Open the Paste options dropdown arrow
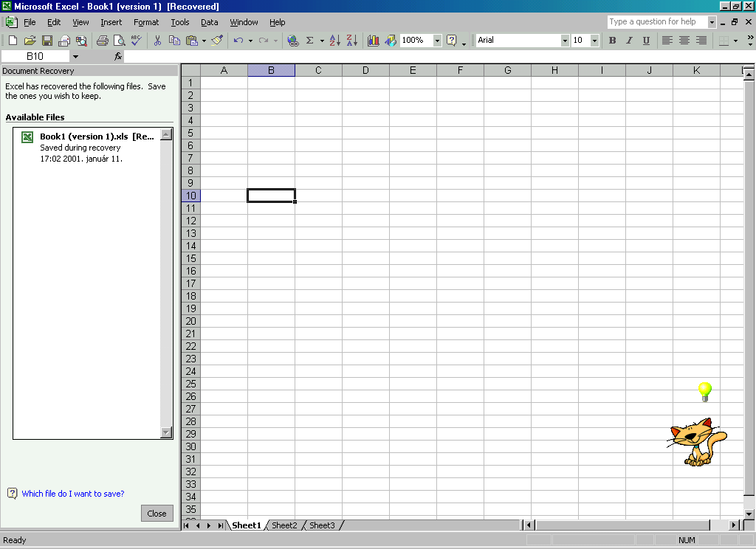 (204, 41)
